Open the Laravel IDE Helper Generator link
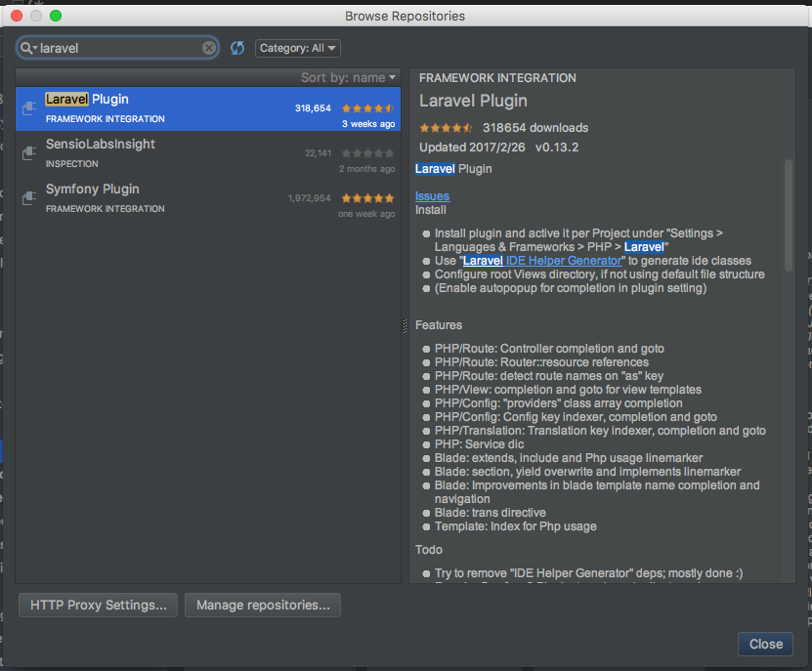Image resolution: width=812 pixels, height=671 pixels. point(542,261)
